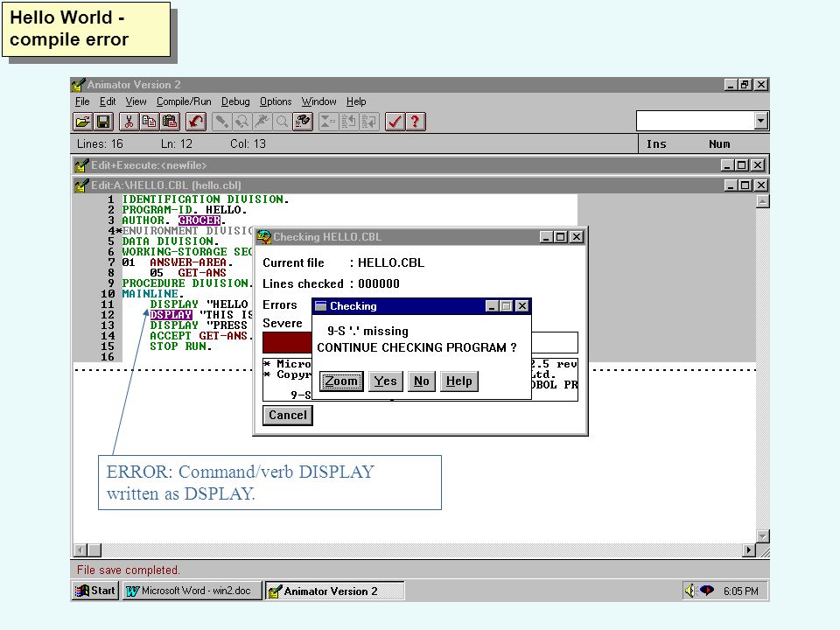
Task: Click the red question mark Help icon
Action: (x=415, y=122)
